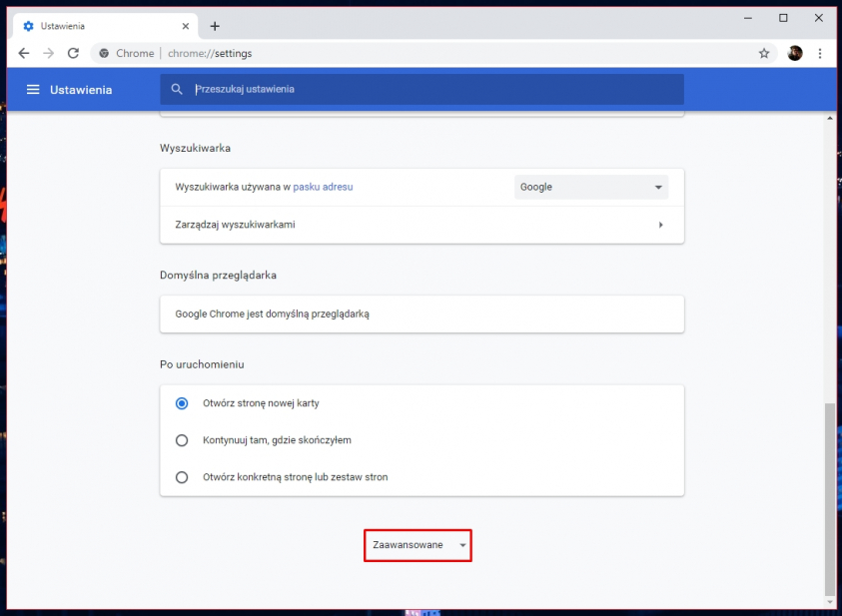Open a new browser tab
This screenshot has height=616, width=842.
(215, 27)
